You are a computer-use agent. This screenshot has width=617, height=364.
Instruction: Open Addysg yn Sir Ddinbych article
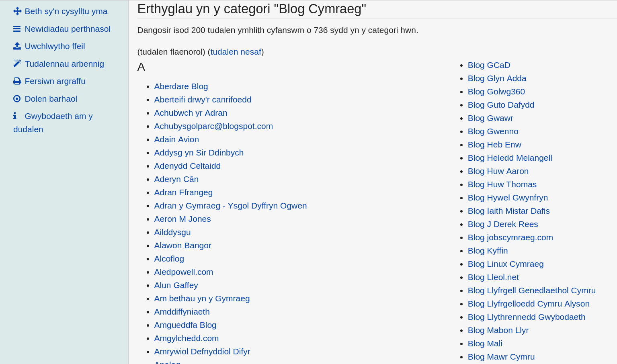pyautogui.click(x=199, y=153)
